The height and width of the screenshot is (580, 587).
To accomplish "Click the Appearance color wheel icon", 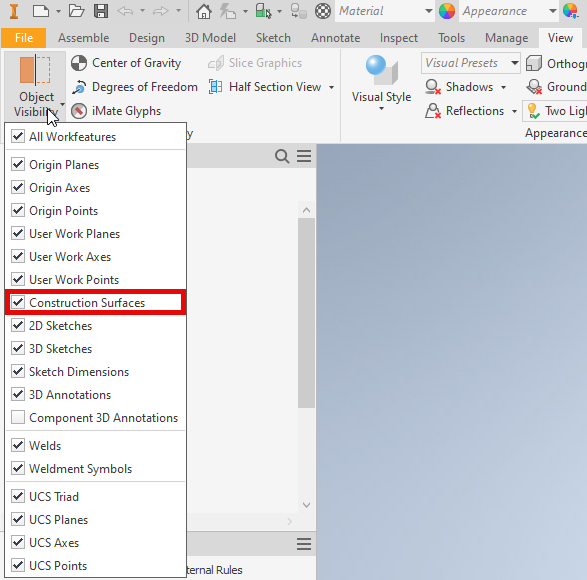I will [x=447, y=11].
